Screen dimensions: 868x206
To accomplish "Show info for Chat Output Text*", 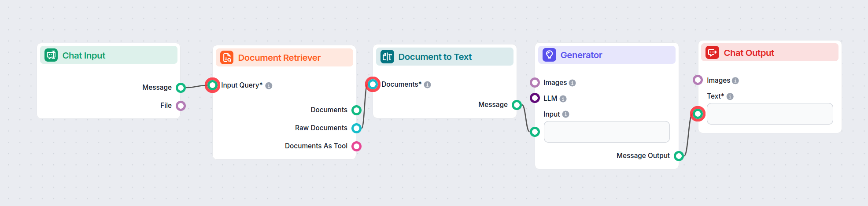I will click(x=730, y=96).
